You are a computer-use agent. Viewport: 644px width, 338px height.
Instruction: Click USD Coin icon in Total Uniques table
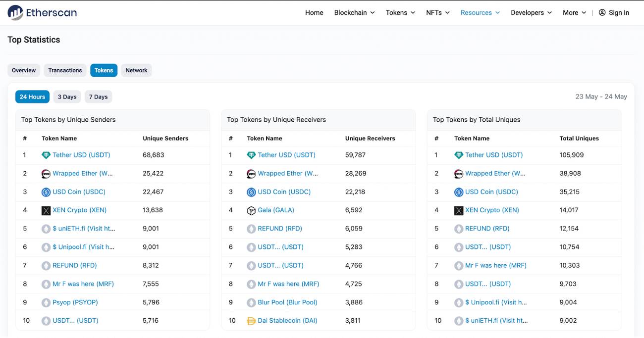(459, 192)
